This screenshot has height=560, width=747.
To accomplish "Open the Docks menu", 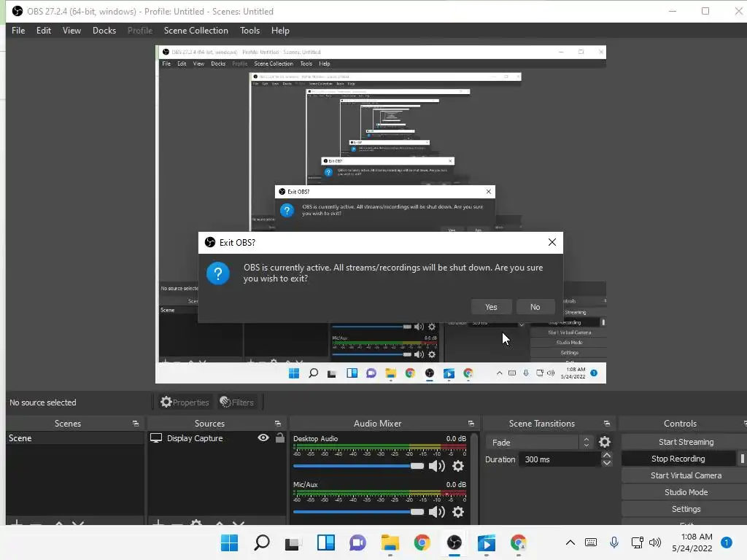I will pyautogui.click(x=104, y=31).
